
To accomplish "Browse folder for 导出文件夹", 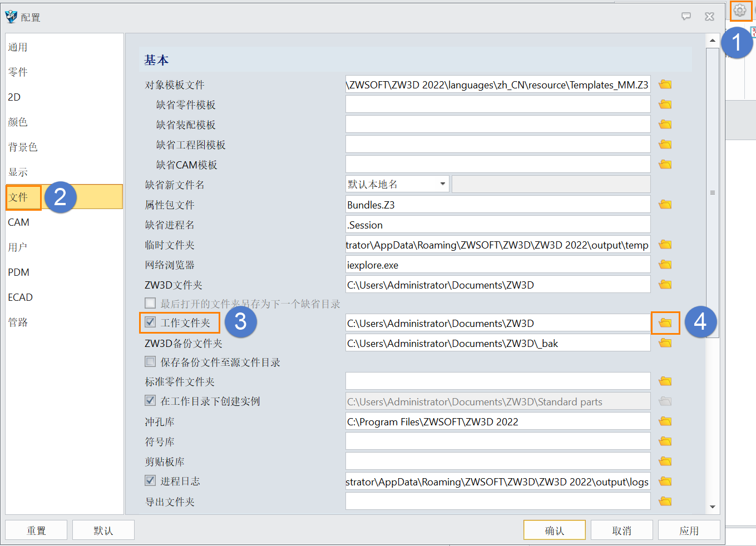I will (665, 502).
